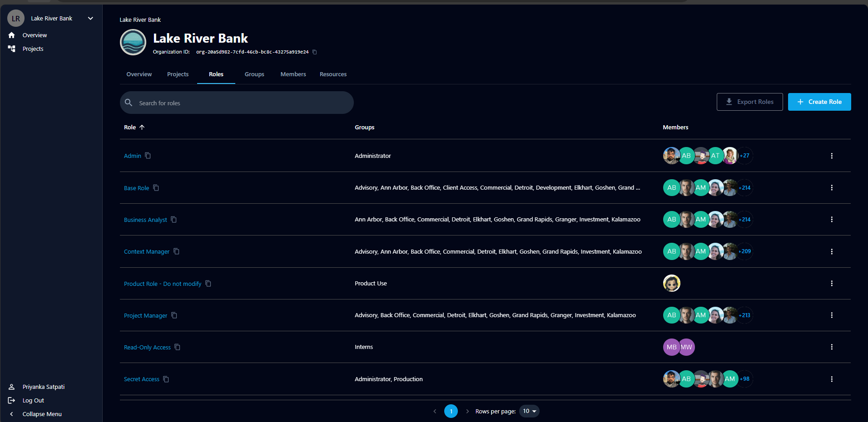Go to the previous page arrow
This screenshot has width=868, height=422.
tap(435, 411)
